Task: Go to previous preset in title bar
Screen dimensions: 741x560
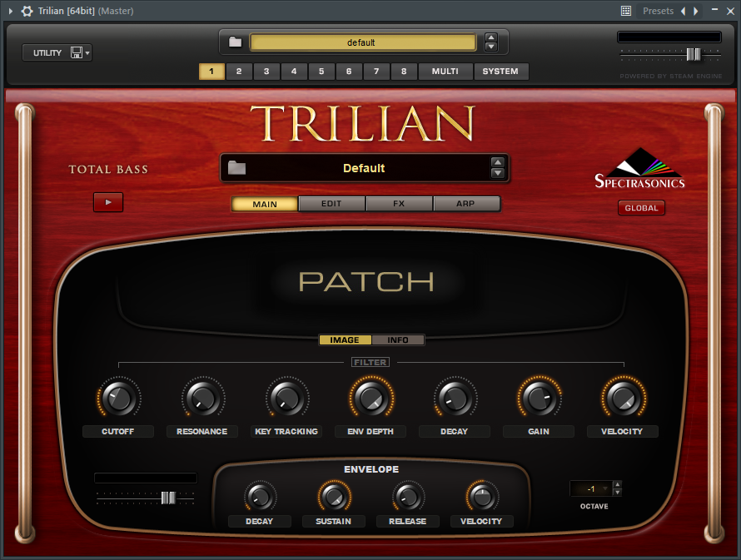Action: [x=683, y=11]
